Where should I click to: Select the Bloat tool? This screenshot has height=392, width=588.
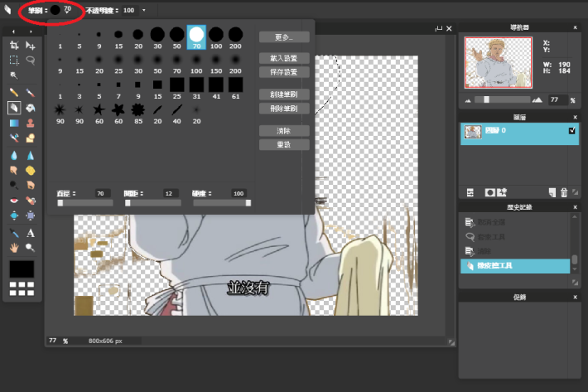click(x=14, y=215)
